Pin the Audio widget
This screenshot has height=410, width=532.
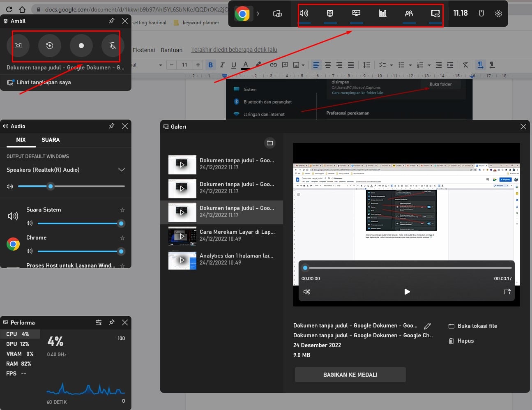(112, 126)
